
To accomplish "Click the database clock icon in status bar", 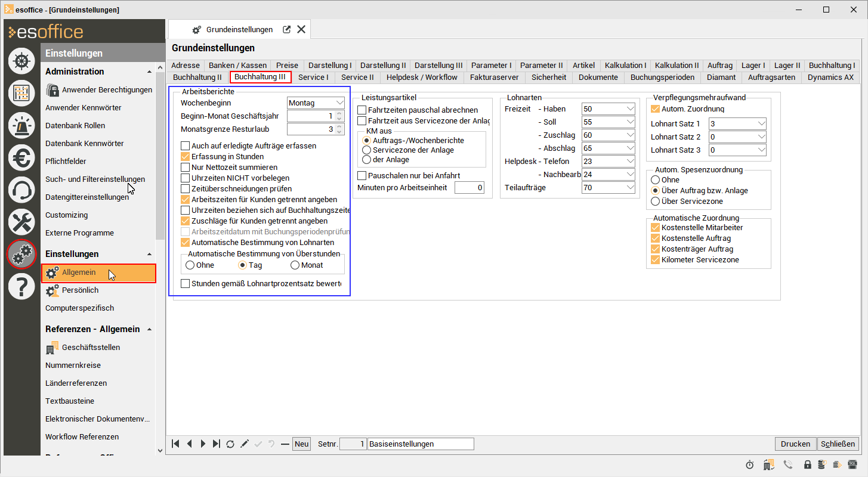I will [x=822, y=464].
